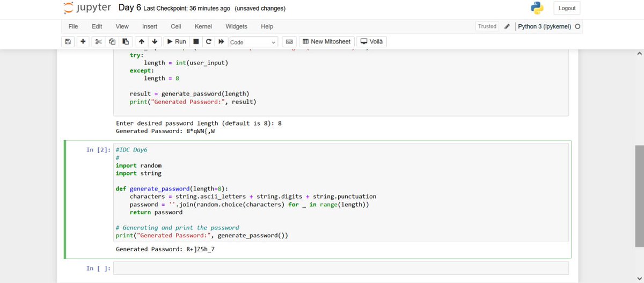Screen dimensions: 644x283
Task: Click the Python logo icon
Action: (537, 8)
